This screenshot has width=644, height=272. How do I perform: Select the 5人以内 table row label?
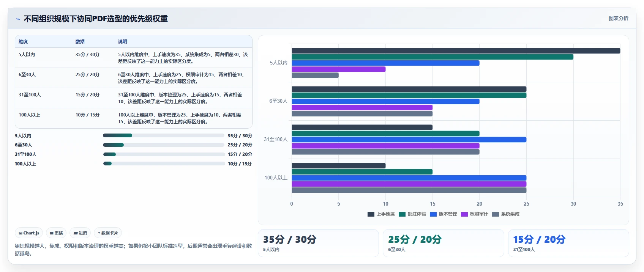[x=27, y=55]
